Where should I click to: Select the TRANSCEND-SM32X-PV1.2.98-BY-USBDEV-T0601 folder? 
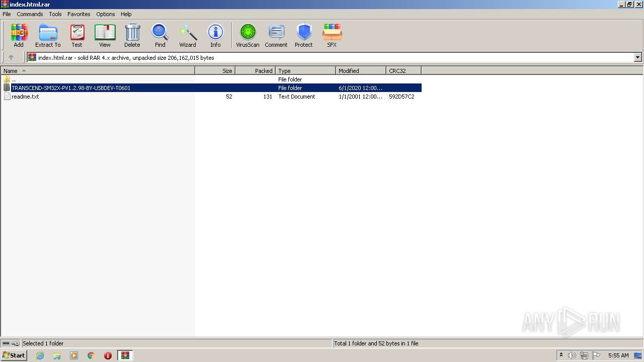pyautogui.click(x=211, y=88)
